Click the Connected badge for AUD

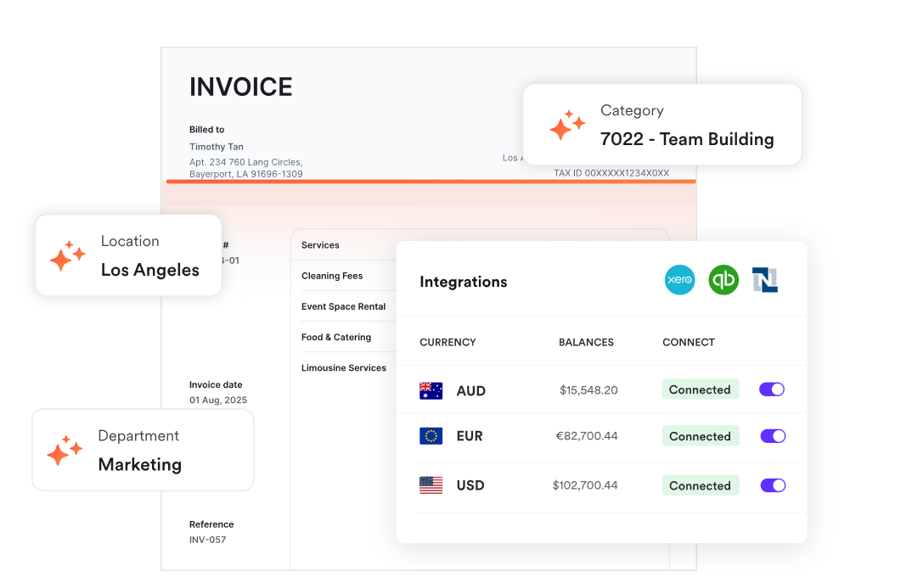click(x=701, y=389)
